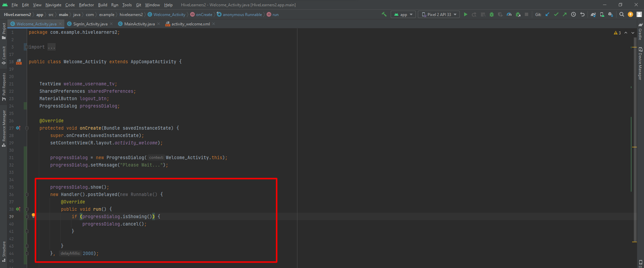Click the Apply Changes and Restart Activity icon
The height and width of the screenshot is (268, 644).
pos(474,15)
